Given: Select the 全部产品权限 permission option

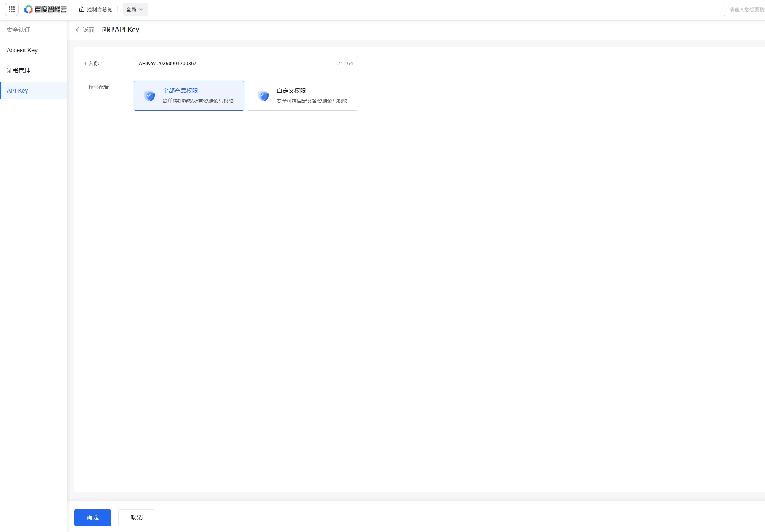Looking at the screenshot, I should coord(189,96).
